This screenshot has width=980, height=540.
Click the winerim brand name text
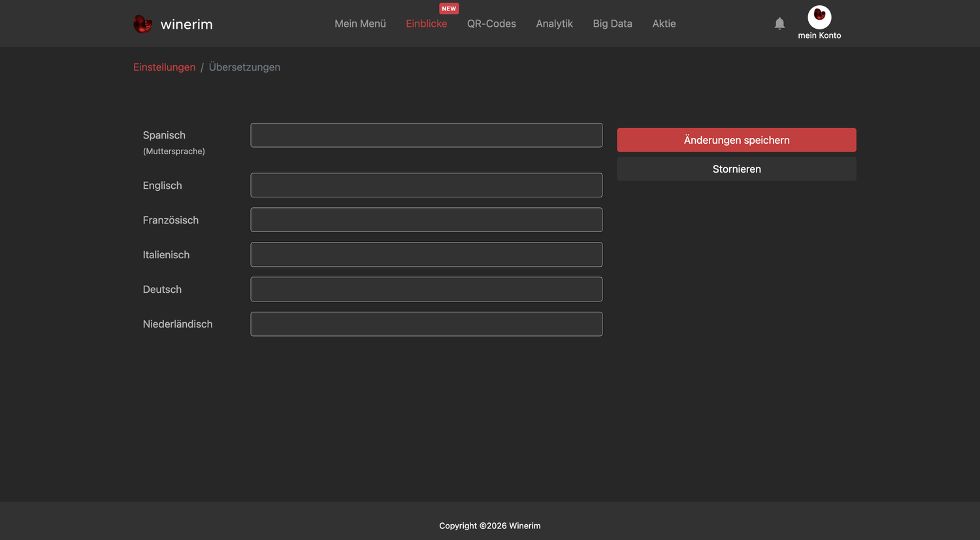click(186, 24)
